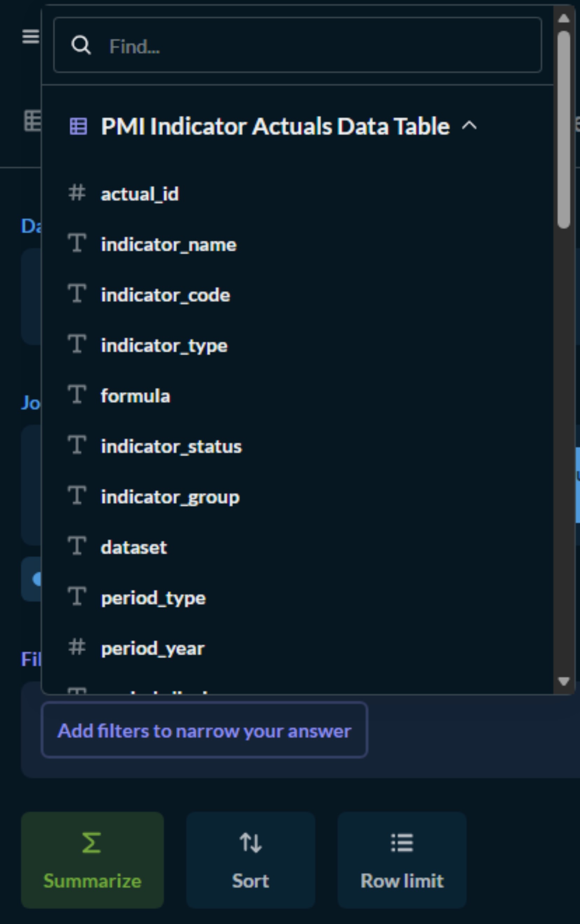The width and height of the screenshot is (580, 924).
Task: Click text type icon beside indicator_status
Action: tap(77, 445)
